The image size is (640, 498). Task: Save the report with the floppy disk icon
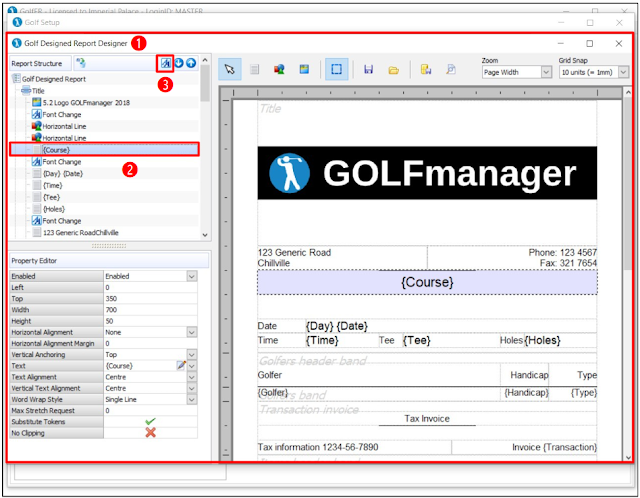point(369,69)
